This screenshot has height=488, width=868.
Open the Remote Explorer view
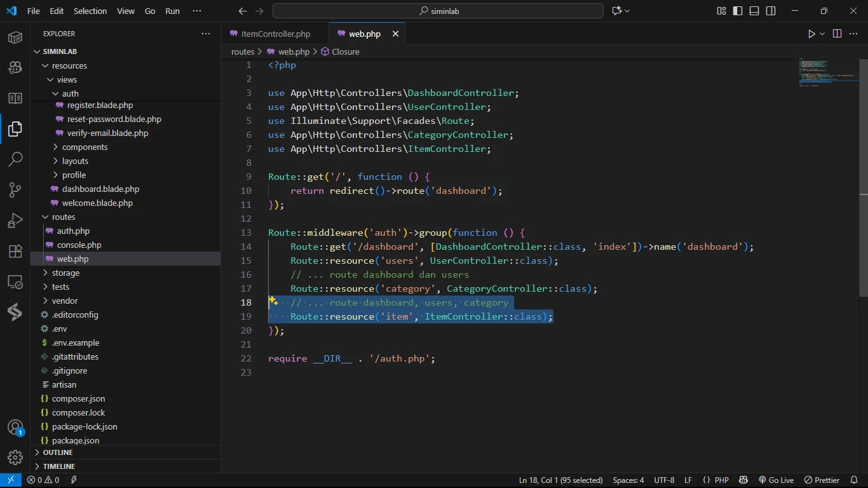pos(15,281)
